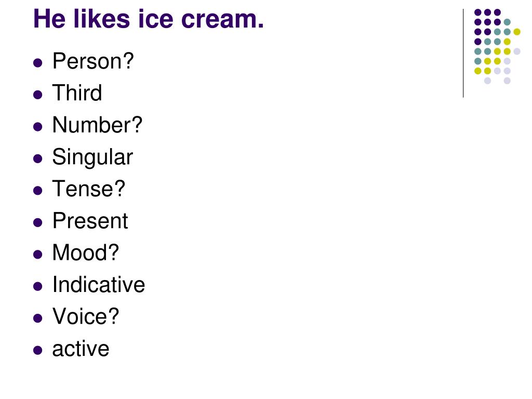Click the slide title 'He likes ice cream.'

[x=148, y=19]
